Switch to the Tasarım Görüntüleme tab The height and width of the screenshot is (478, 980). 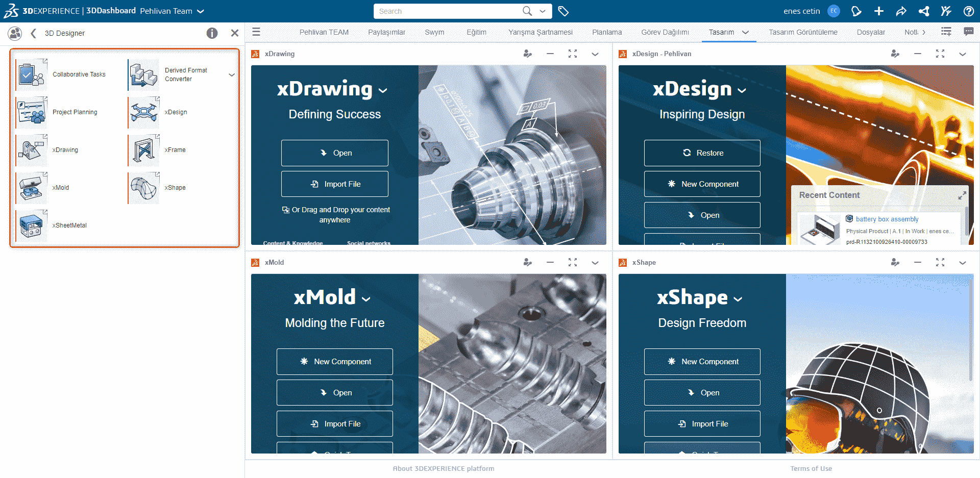803,32
